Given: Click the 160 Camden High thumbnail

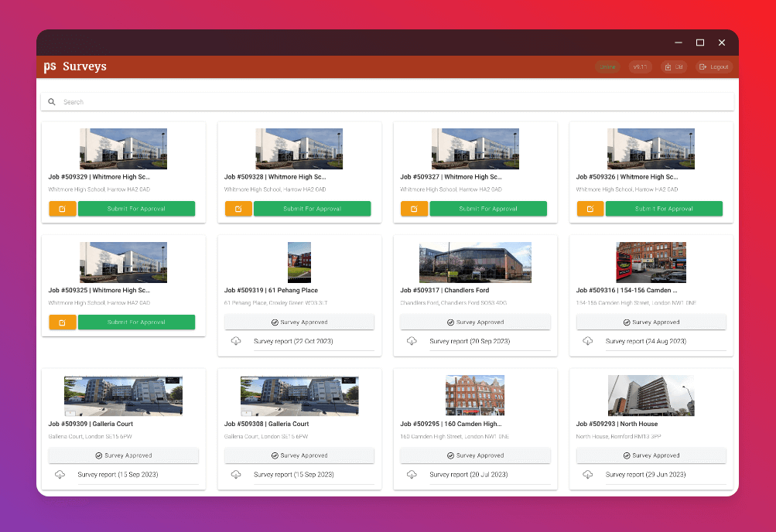Looking at the screenshot, I should (475, 396).
